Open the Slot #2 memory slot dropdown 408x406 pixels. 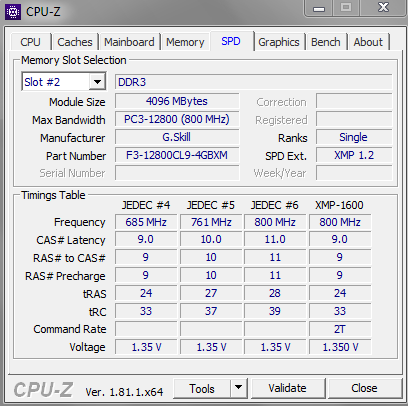pos(64,81)
